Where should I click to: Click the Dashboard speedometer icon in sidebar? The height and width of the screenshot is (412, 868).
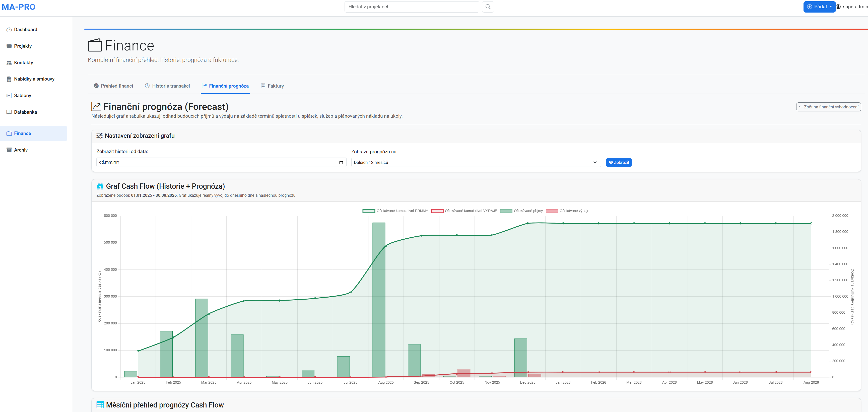pyautogui.click(x=9, y=30)
